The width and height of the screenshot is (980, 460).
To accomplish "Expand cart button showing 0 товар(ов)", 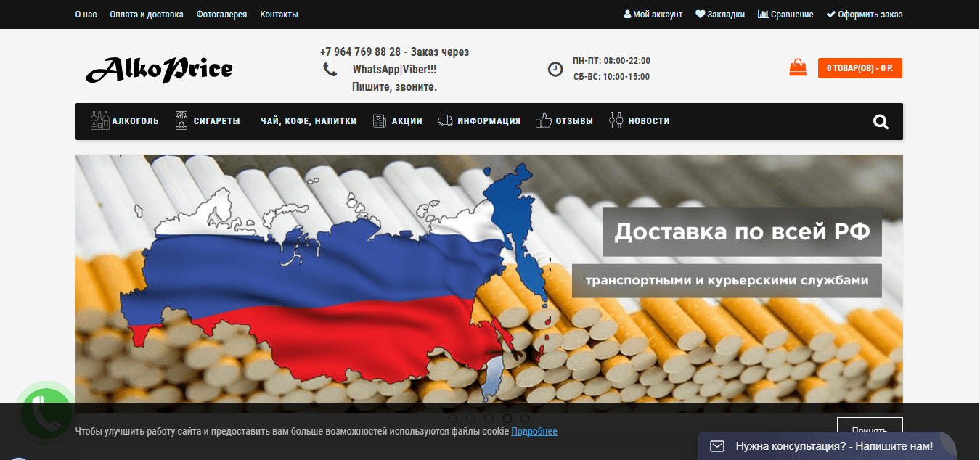I will 859,68.
